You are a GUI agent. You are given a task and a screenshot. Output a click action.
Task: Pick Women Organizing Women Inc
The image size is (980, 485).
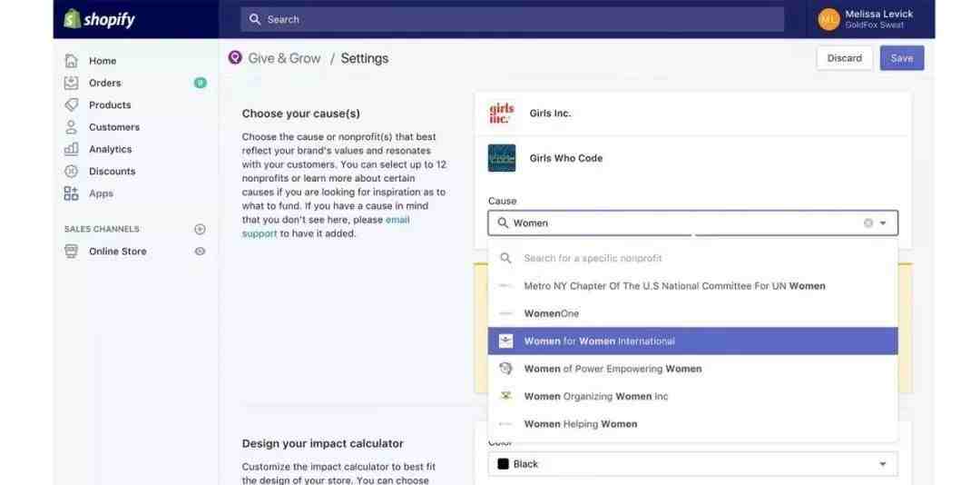692,396
